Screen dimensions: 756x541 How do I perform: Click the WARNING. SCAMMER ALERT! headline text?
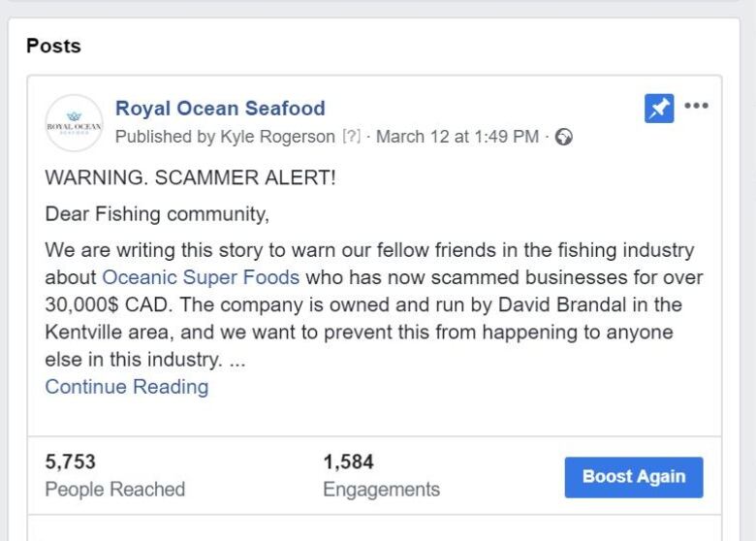pyautogui.click(x=190, y=177)
